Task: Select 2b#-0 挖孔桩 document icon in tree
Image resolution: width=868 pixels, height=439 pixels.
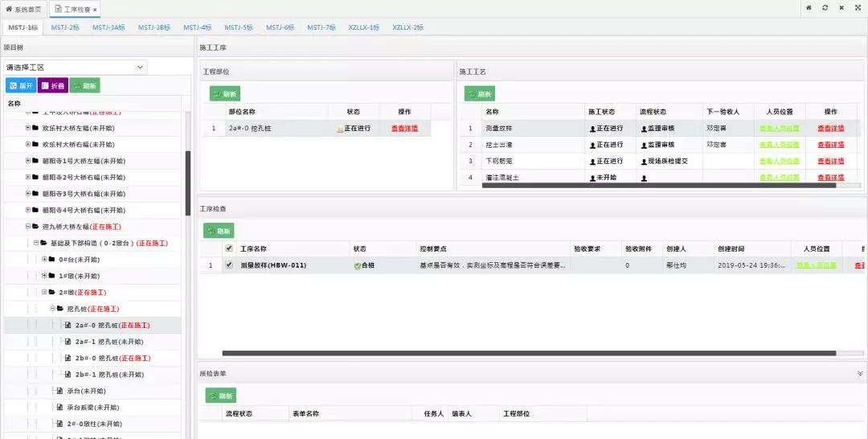Action: [x=68, y=358]
